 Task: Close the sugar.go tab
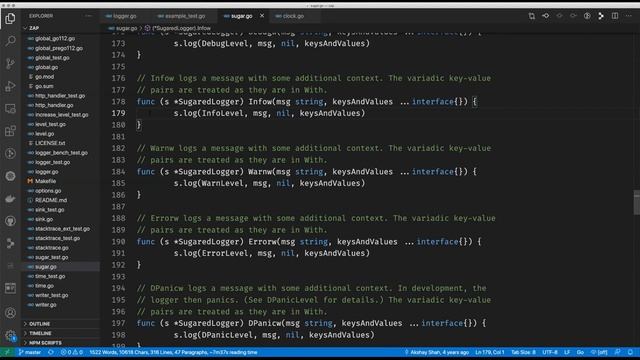tap(262, 16)
